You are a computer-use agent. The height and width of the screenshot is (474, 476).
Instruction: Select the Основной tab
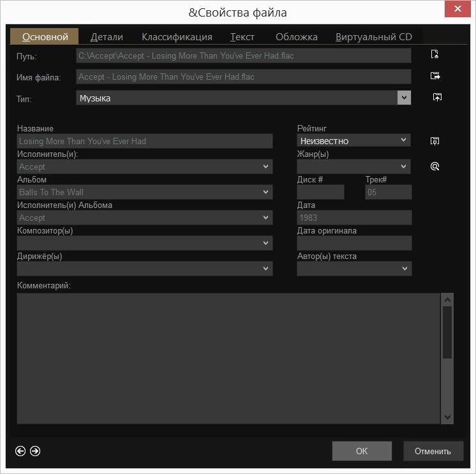pos(44,36)
